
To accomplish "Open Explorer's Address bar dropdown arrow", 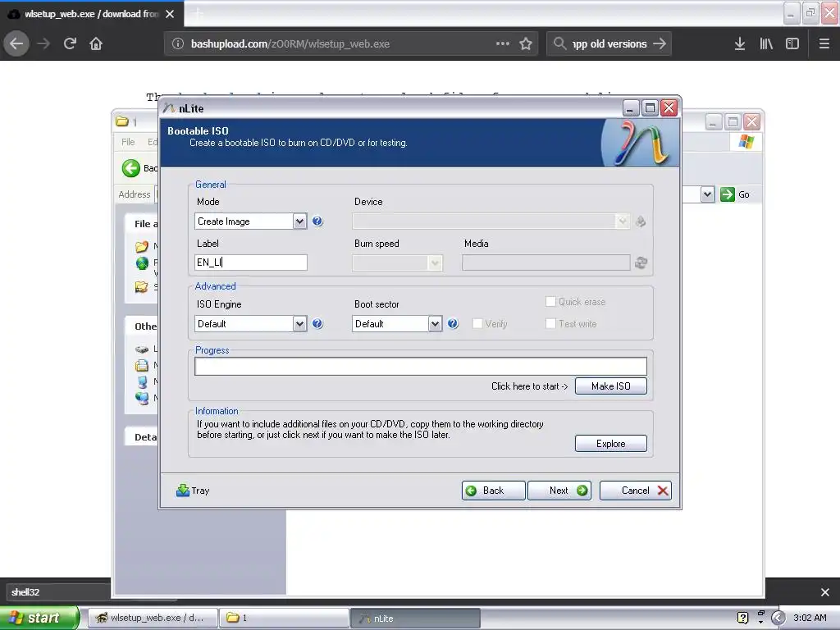I will click(x=707, y=194).
